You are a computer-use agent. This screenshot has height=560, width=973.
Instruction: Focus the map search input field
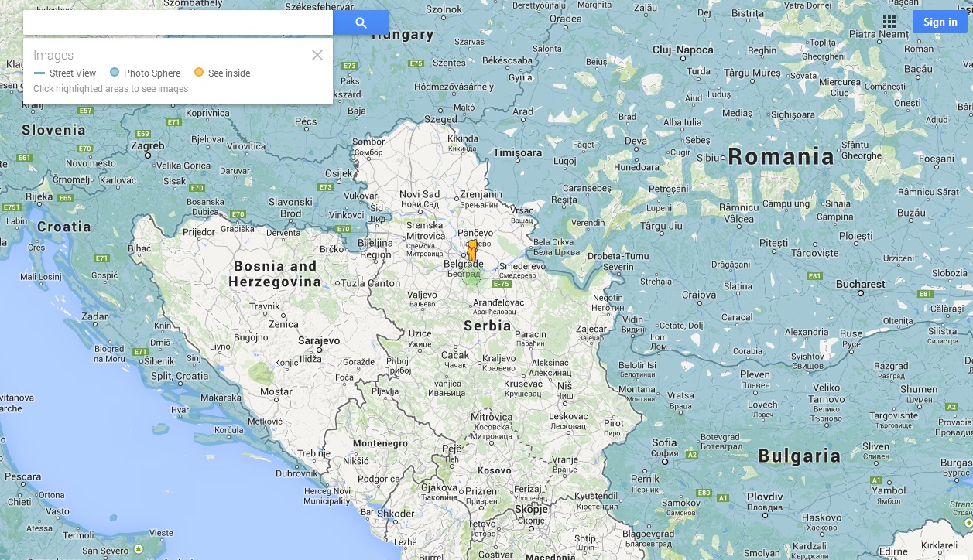coord(178,22)
